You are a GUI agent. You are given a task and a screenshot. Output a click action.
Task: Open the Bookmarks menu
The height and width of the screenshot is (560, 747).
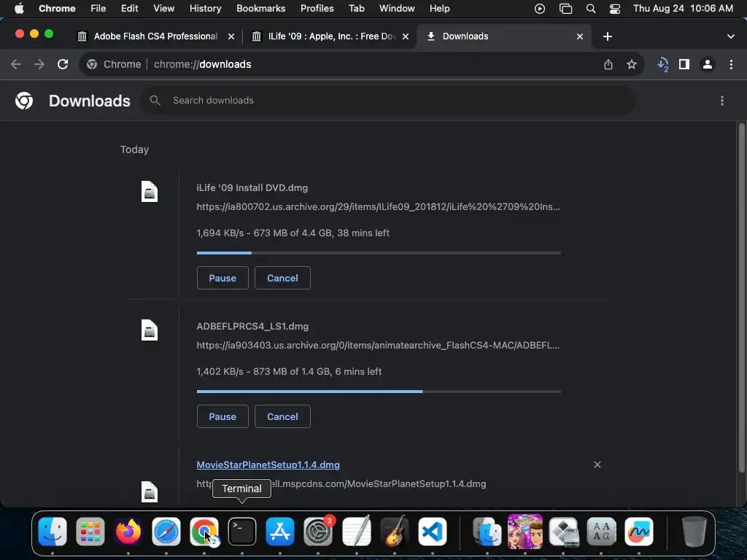click(x=260, y=9)
